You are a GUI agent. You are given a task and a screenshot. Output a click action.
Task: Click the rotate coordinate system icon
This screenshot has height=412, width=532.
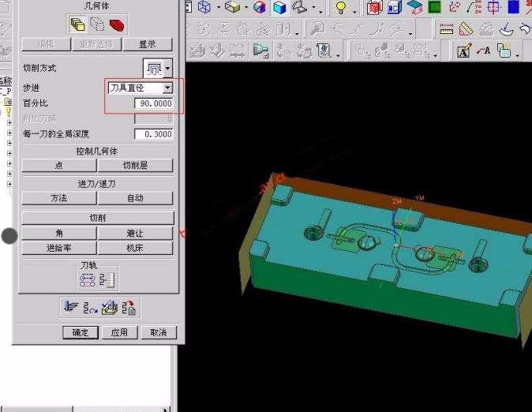[455, 7]
